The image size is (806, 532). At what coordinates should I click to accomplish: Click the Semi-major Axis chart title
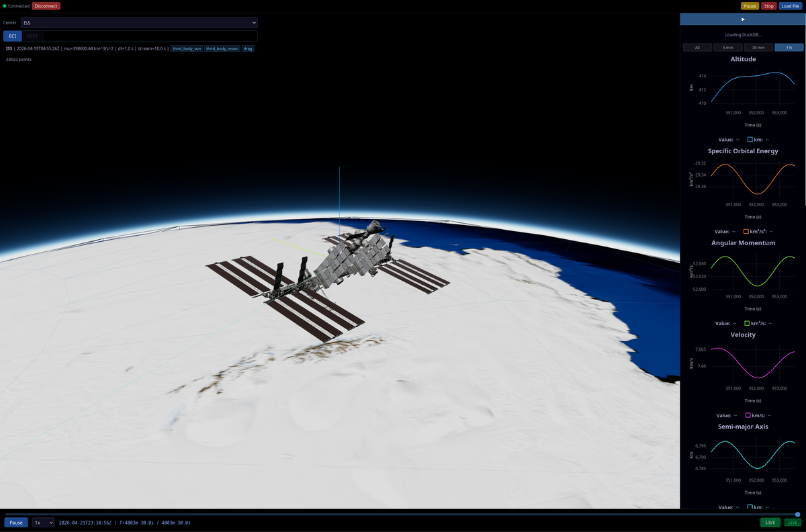[x=743, y=427]
